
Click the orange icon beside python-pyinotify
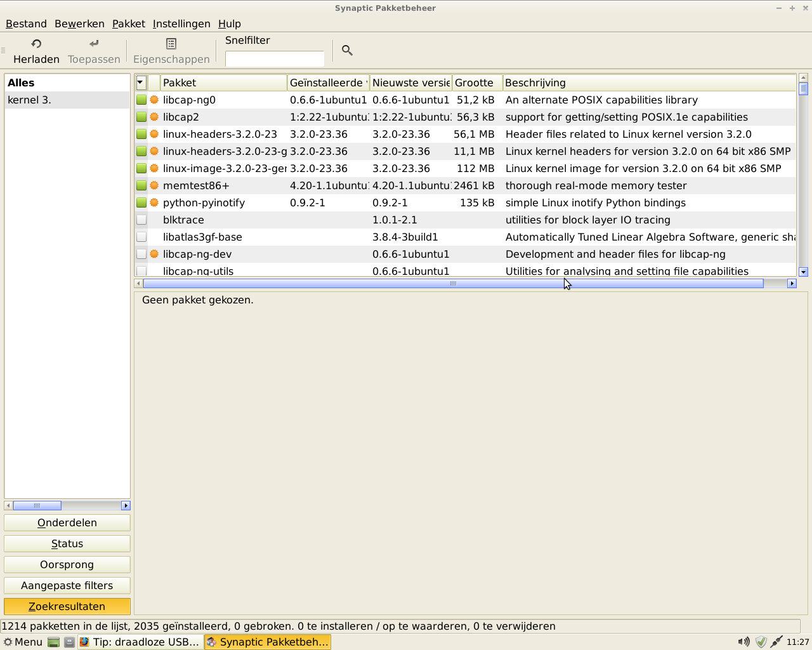tap(154, 202)
